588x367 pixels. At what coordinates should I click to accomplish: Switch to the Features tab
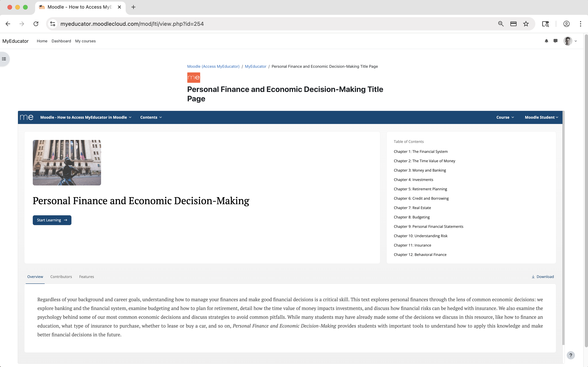86,277
